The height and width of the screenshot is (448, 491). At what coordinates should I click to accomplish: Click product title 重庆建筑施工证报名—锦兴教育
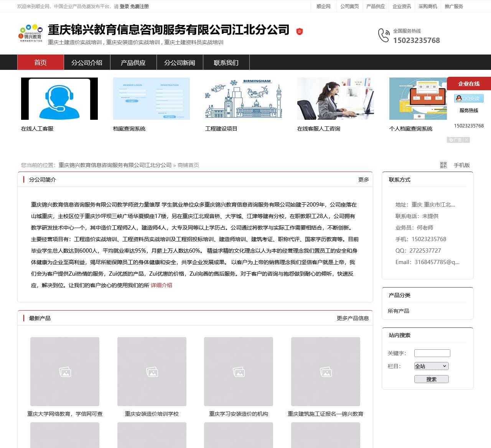click(x=326, y=414)
